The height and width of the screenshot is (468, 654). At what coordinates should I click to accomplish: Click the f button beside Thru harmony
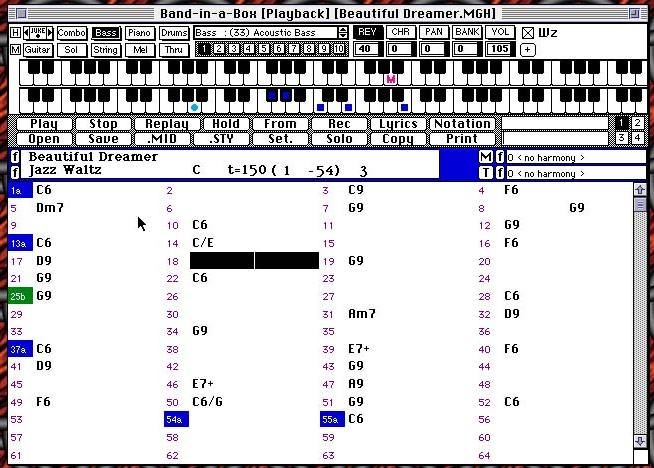pyautogui.click(x=500, y=172)
